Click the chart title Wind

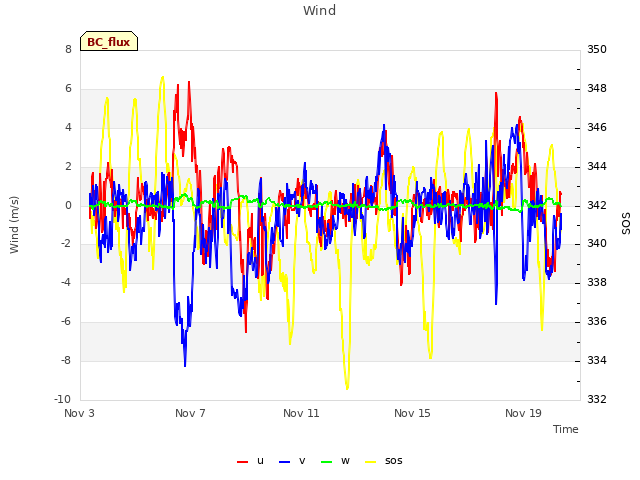point(320,10)
